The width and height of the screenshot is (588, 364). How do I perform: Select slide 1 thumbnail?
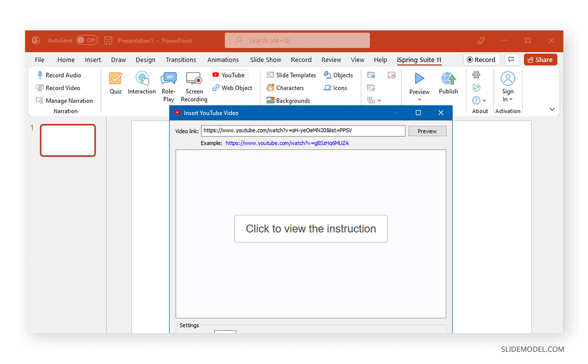68,140
